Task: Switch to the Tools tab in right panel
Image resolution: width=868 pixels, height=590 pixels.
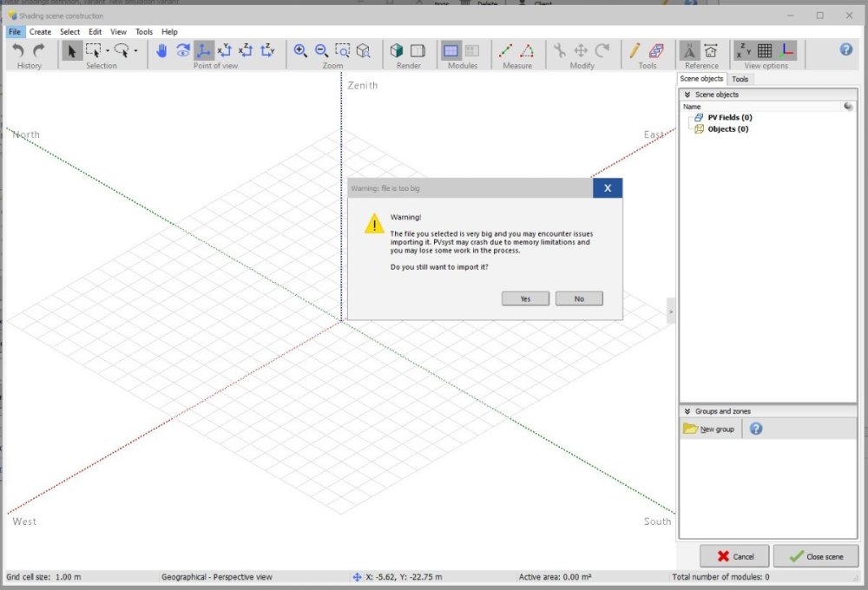Action: pos(740,78)
